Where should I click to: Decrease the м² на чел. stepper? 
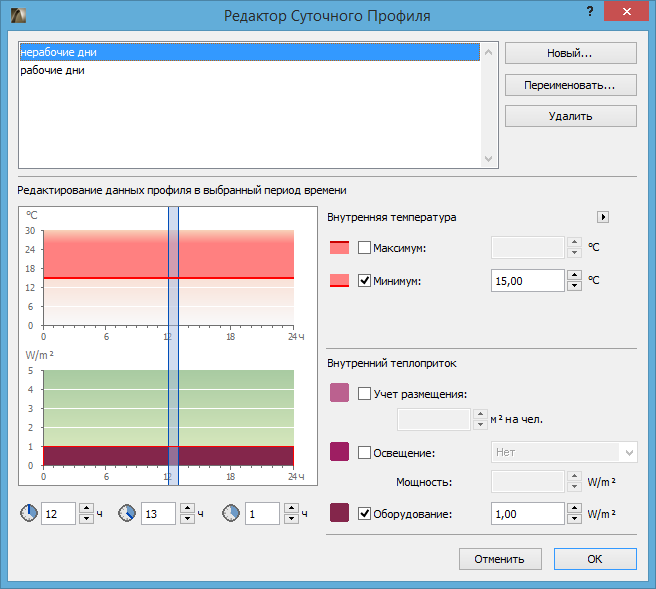[480, 425]
